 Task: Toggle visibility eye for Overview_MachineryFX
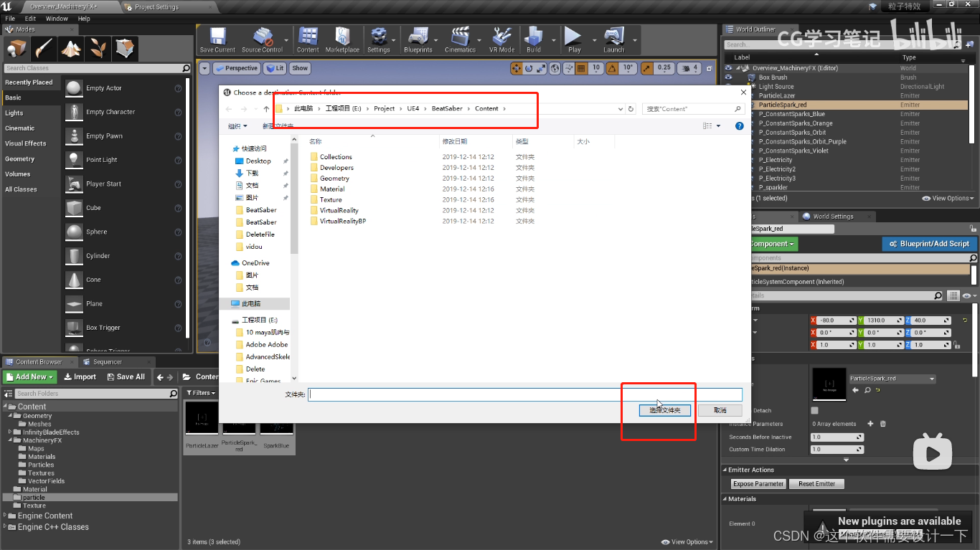click(x=728, y=68)
